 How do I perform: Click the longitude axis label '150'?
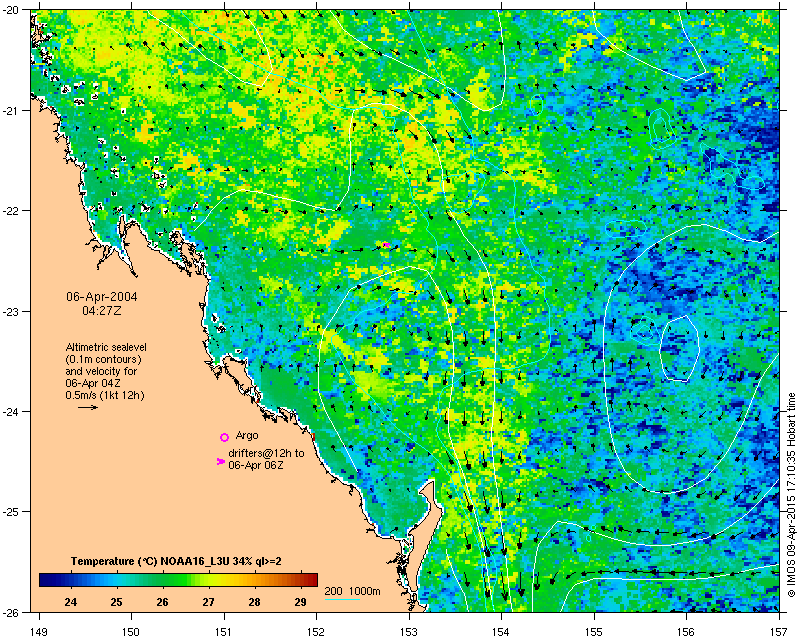[132, 632]
